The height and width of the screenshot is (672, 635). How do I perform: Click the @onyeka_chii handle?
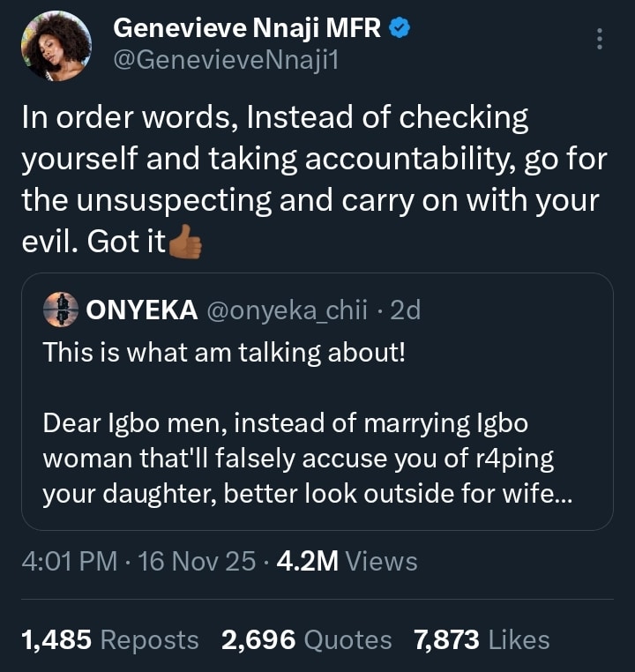288,310
